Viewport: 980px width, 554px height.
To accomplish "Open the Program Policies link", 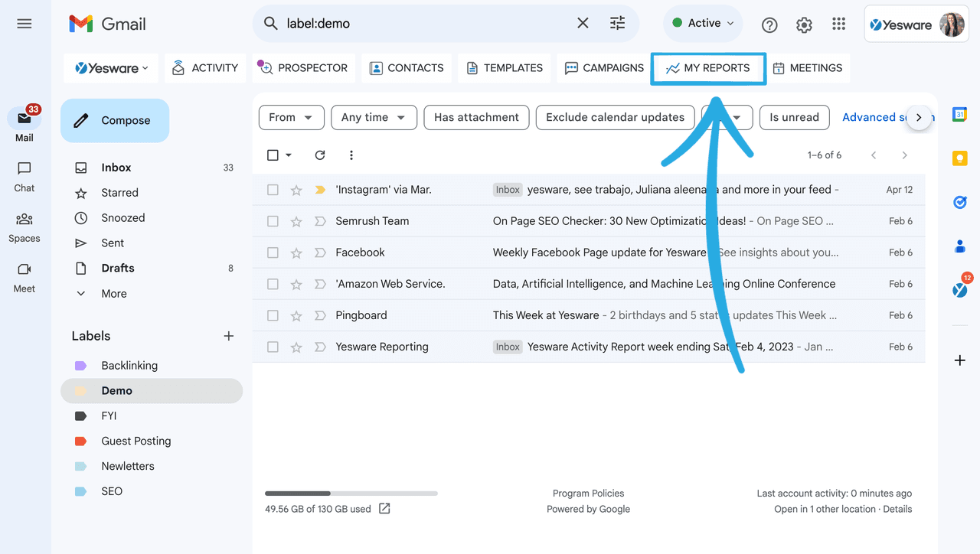I will (588, 494).
